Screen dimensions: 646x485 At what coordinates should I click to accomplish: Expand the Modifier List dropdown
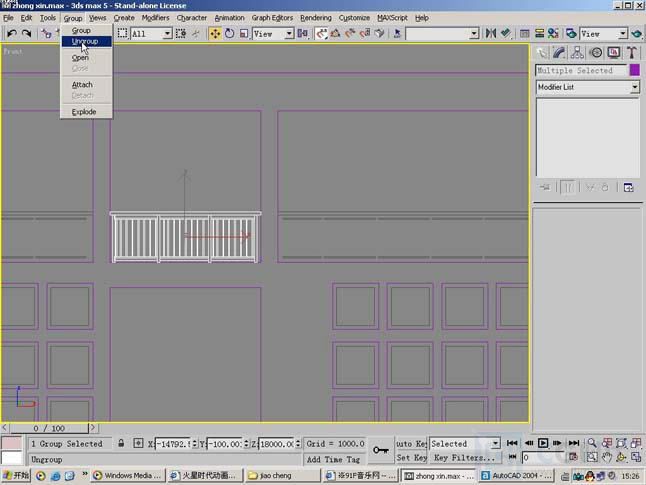[635, 87]
